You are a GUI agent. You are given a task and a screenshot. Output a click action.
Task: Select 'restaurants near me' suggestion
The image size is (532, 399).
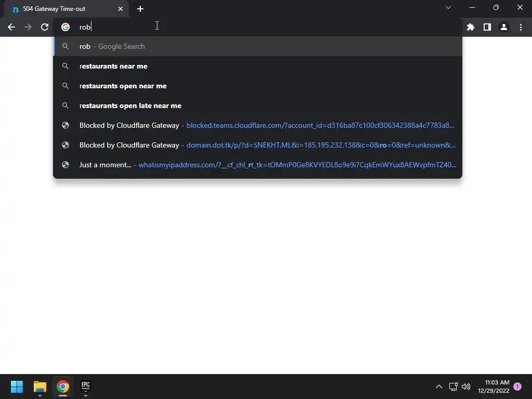point(258,66)
